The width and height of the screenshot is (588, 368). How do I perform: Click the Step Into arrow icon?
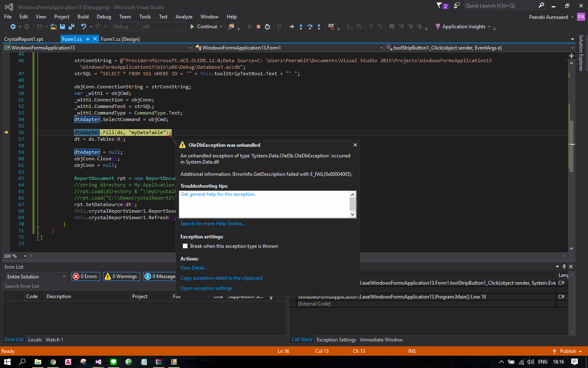click(x=301, y=27)
